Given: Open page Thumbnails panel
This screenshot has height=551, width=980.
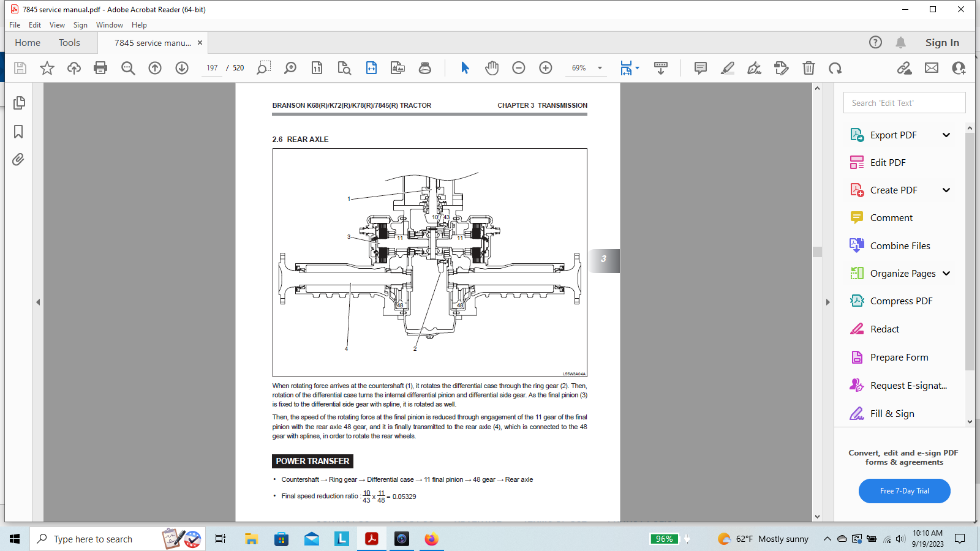Looking at the screenshot, I should (x=19, y=103).
